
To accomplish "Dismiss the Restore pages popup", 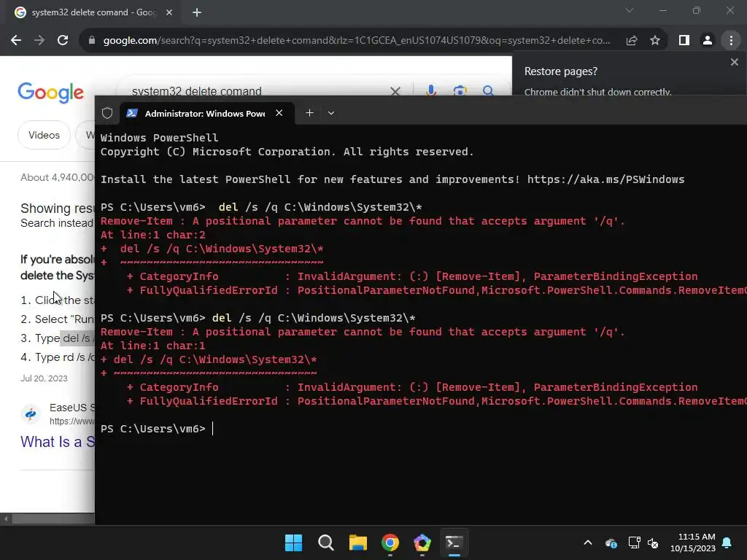I will coord(734,62).
